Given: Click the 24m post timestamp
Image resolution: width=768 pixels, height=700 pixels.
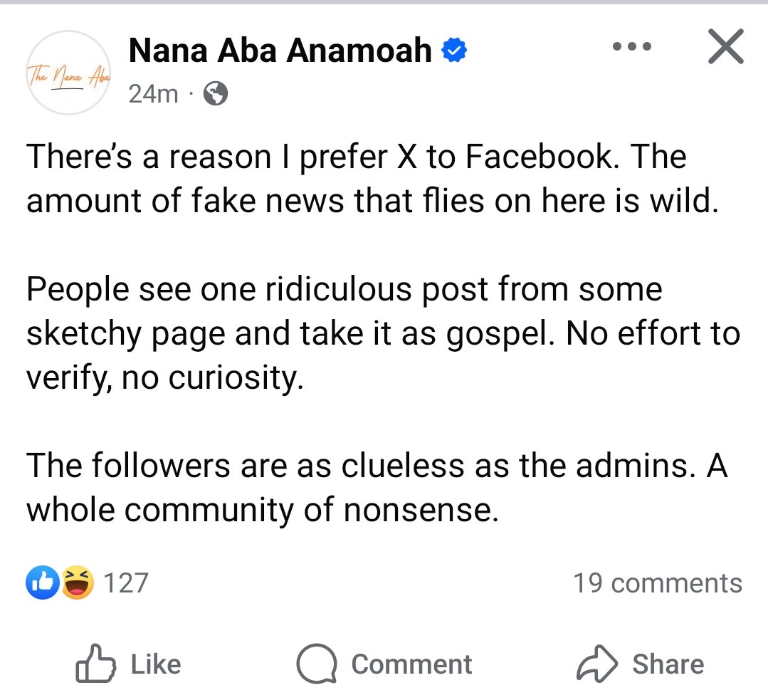Looking at the screenshot, I should [153, 93].
